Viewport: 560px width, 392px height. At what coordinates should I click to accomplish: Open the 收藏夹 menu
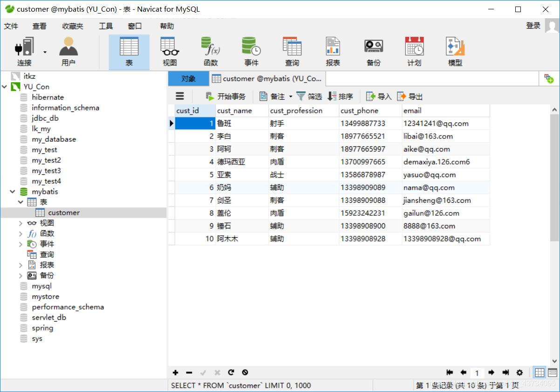[73, 26]
